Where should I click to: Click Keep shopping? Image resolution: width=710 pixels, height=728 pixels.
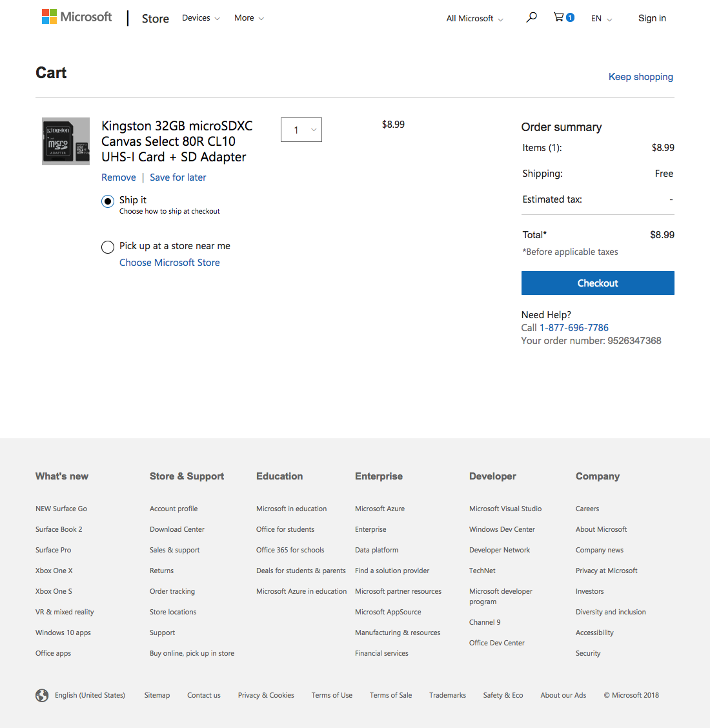640,77
